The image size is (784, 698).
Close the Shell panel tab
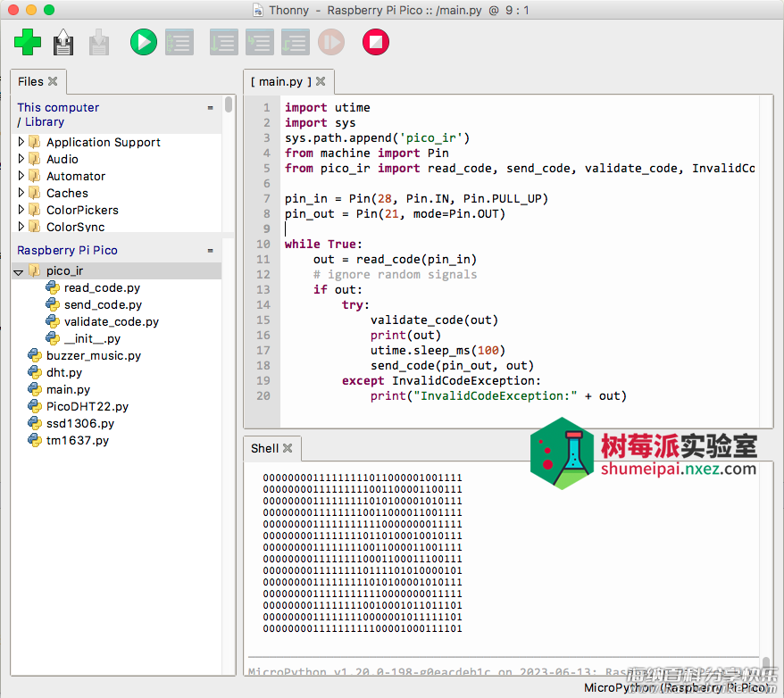[288, 448]
